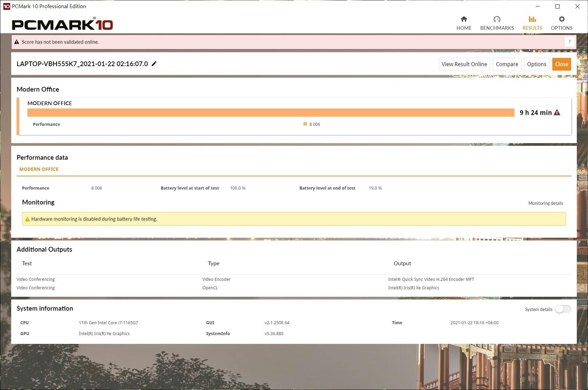Click the warning icon in validation banner
Viewport: 588px width, 390px height.
17,42
